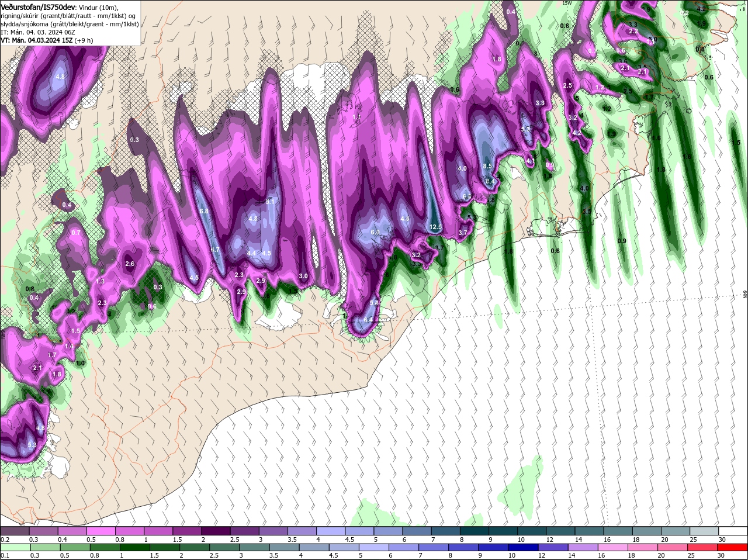Click the 2.6 snowfall value label

point(130,264)
